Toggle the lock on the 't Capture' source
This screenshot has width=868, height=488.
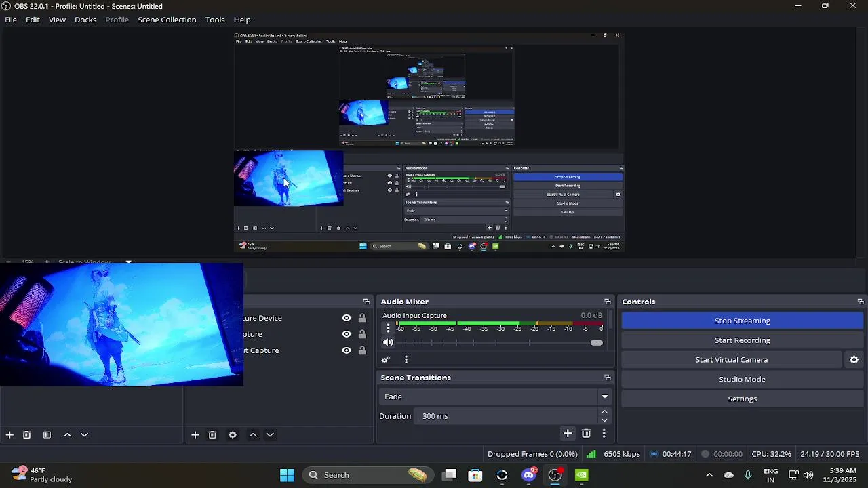pos(362,350)
